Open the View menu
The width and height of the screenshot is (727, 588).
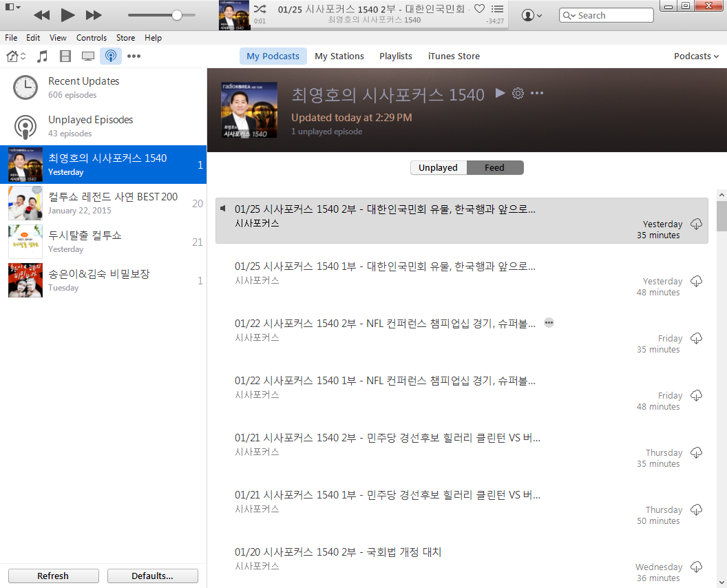[58, 38]
